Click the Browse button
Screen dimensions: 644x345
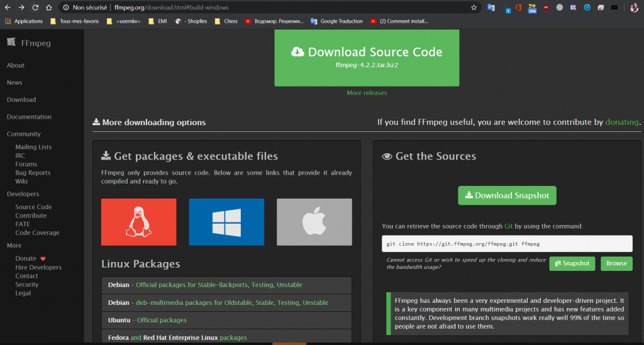click(x=616, y=263)
